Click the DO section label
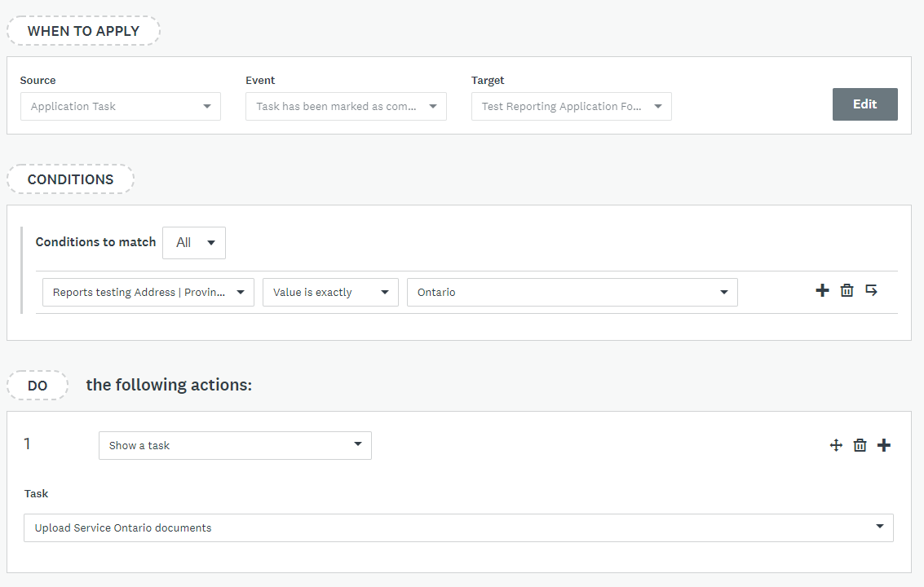This screenshot has height=587, width=924. point(38,386)
